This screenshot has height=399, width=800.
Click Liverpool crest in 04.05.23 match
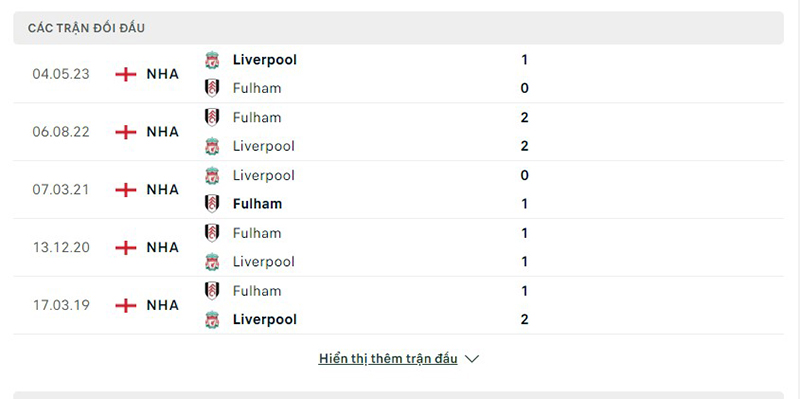click(x=212, y=60)
